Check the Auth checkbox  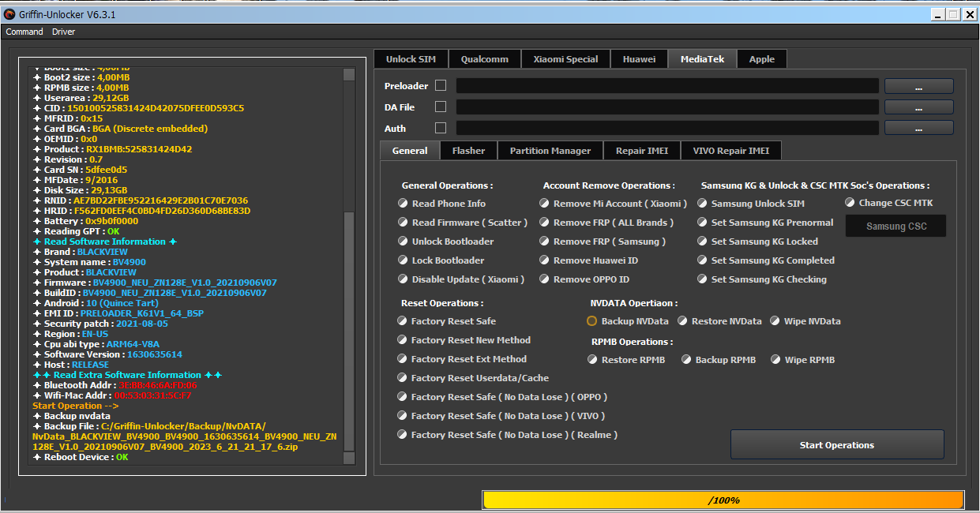pos(441,128)
